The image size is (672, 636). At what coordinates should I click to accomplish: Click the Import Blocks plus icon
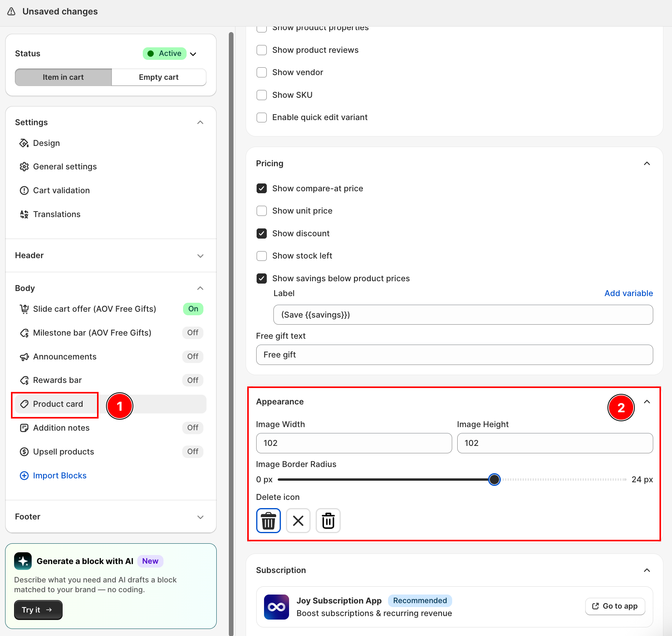(x=24, y=476)
